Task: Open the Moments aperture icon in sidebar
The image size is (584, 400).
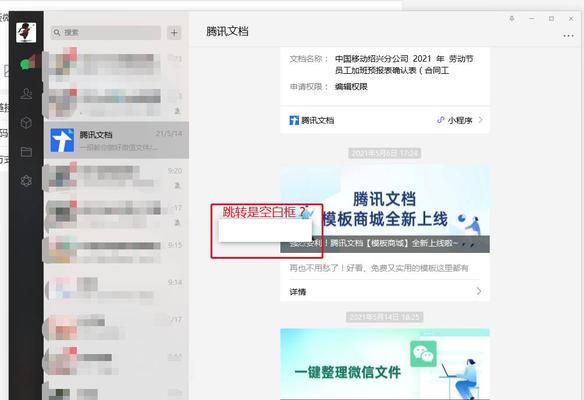Action: click(x=26, y=181)
